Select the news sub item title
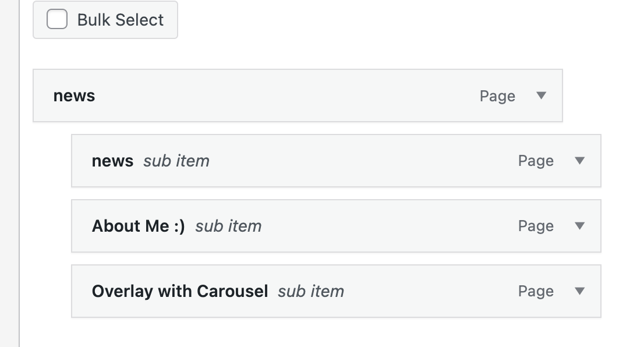 pyautogui.click(x=112, y=161)
